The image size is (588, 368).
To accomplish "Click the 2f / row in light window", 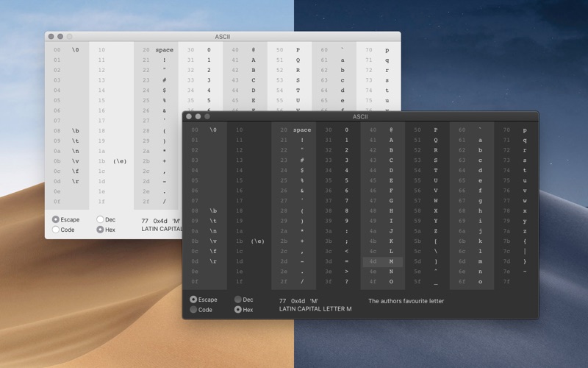I will click(x=156, y=202).
